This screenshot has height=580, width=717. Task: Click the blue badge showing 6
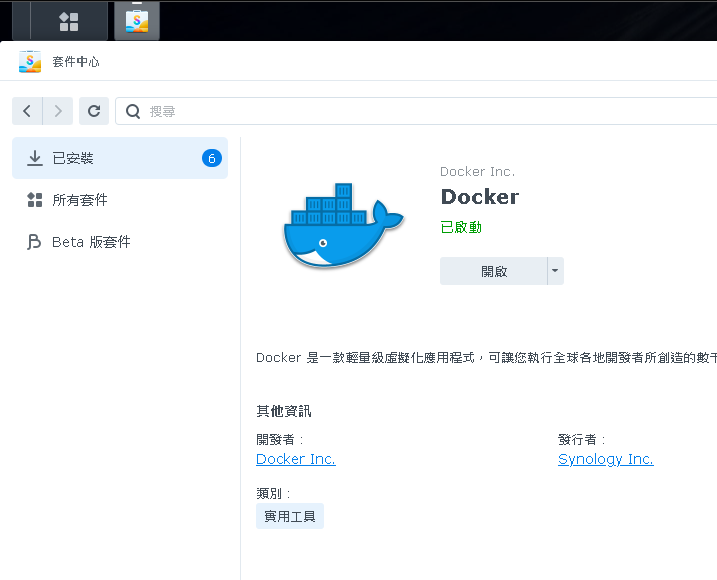(x=211, y=158)
